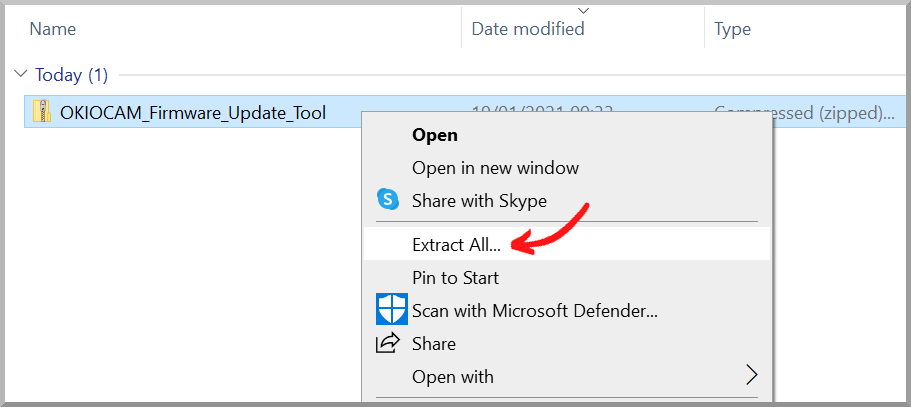Collapse the Today (1) group chevron
This screenshot has height=407, width=911.
tap(22, 75)
